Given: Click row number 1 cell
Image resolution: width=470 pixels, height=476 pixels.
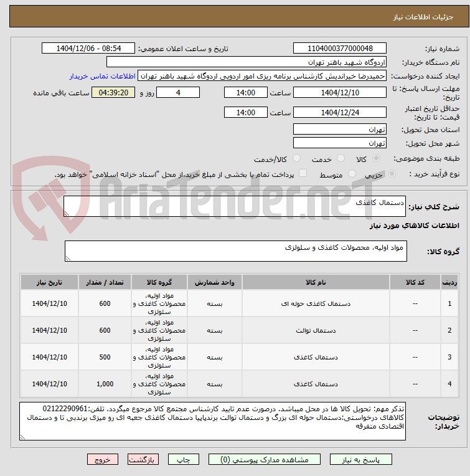Looking at the screenshot, I should 449,303.
